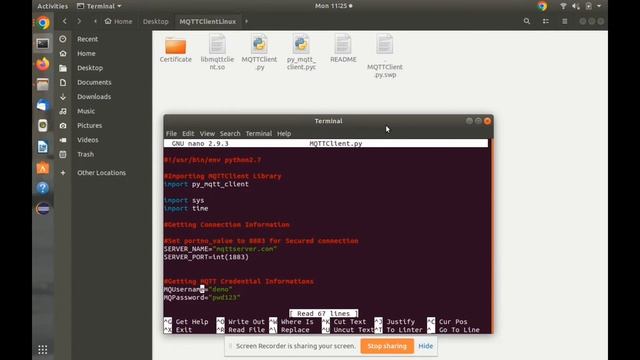Image resolution: width=640 pixels, height=360 pixels.
Task: Open the Terminal menu item
Action: pos(259,133)
